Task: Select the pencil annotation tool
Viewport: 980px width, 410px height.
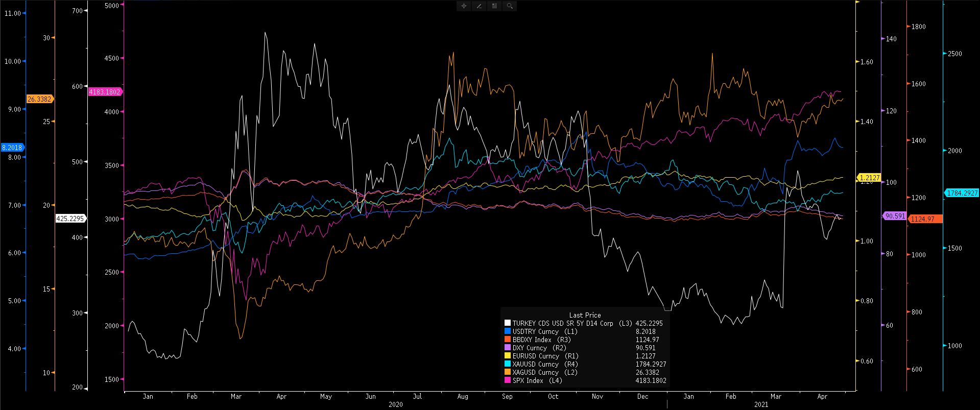Action: (479, 6)
